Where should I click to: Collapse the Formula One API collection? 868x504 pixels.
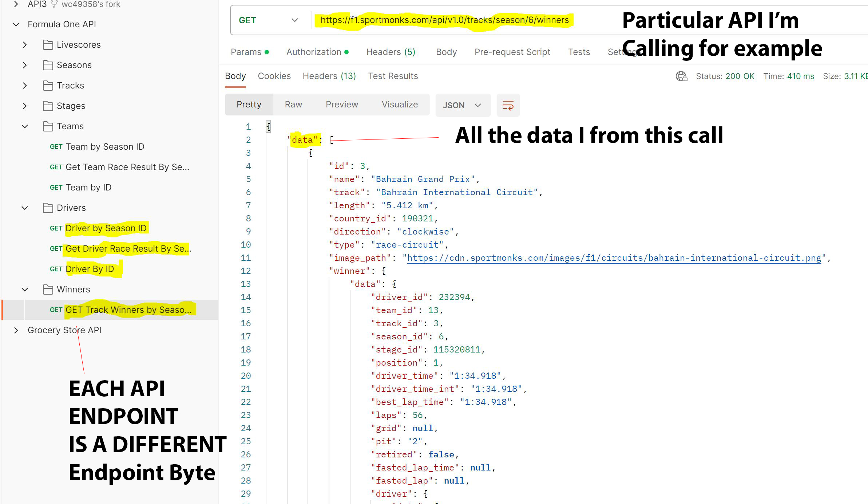[x=16, y=24]
